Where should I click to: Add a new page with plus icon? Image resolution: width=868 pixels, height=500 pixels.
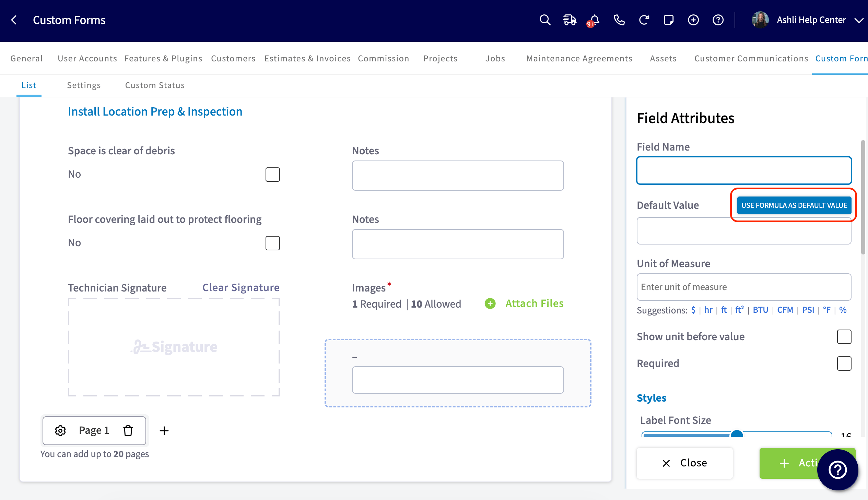[x=164, y=430]
